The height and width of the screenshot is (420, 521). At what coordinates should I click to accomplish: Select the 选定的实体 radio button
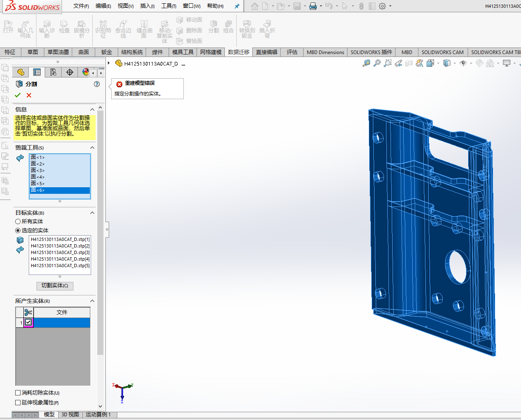pyautogui.click(x=18, y=230)
